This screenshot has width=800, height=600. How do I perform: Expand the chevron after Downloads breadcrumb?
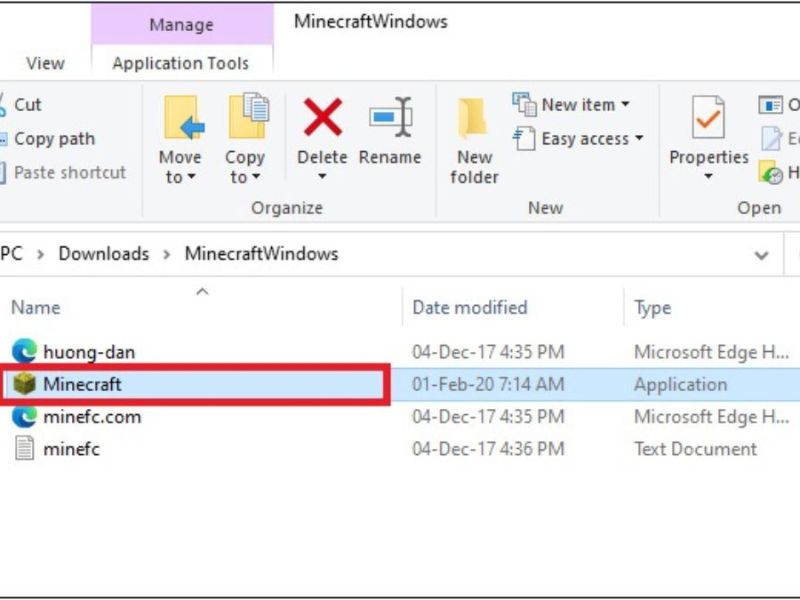166,254
